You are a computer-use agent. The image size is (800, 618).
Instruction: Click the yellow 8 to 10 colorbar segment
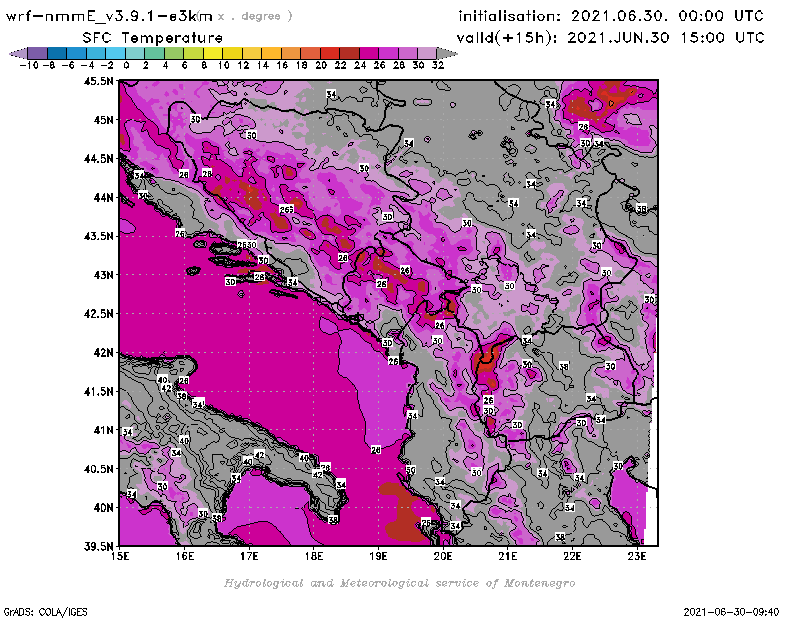coord(213,53)
